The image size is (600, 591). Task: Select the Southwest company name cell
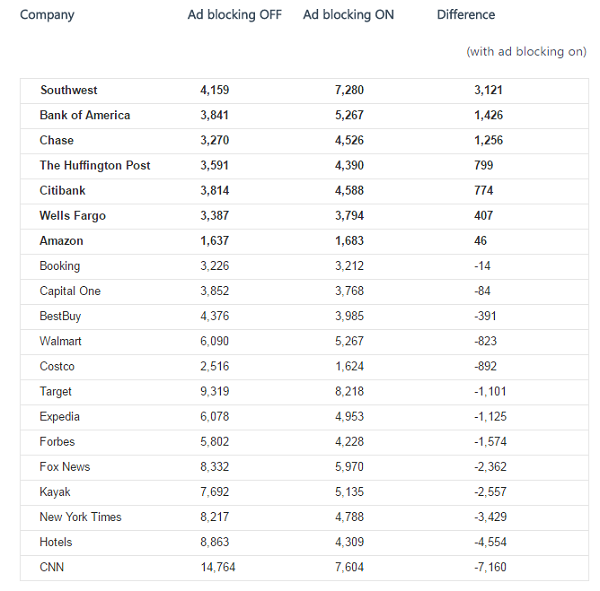[69, 90]
